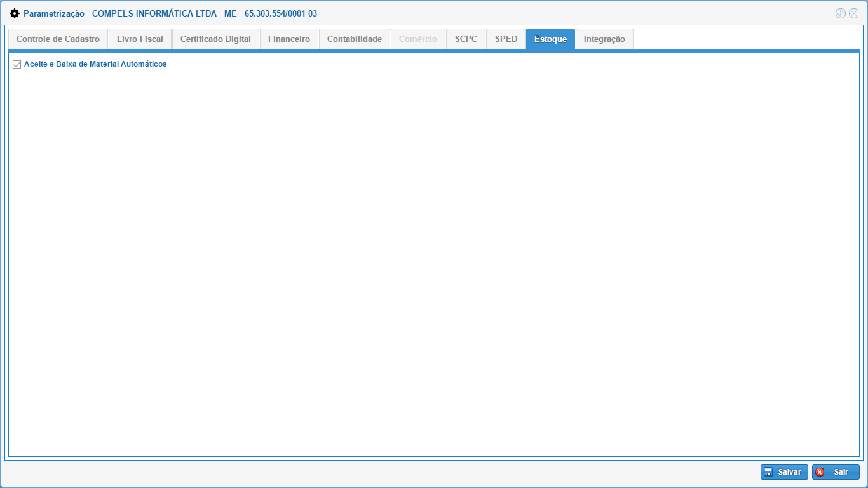
Task: Click the maximize window icon in title bar
Action: click(x=841, y=13)
